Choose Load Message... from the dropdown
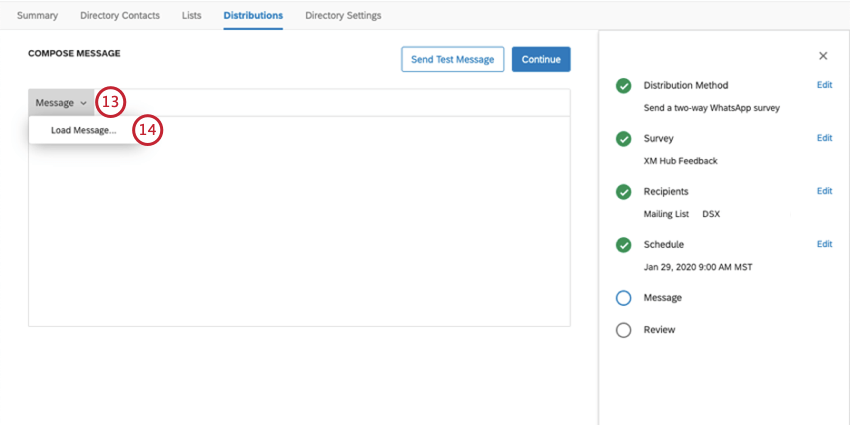Screen dimensions: 850x425 pyautogui.click(x=83, y=130)
